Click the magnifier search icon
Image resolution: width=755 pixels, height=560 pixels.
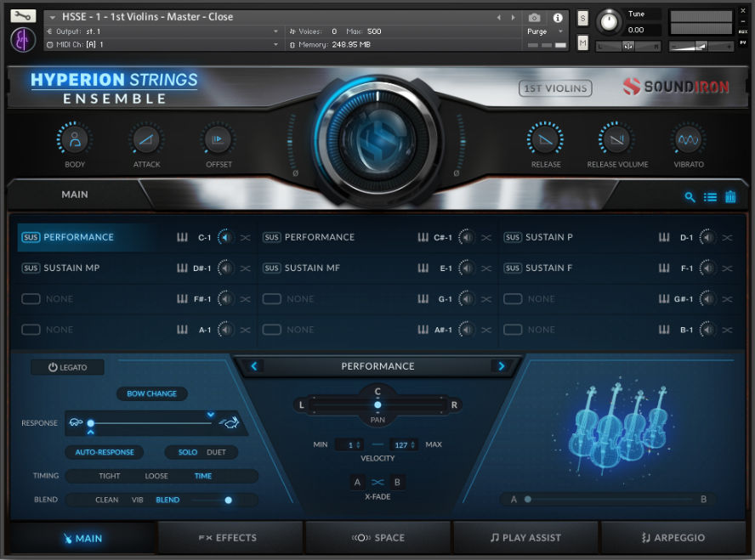[690, 197]
